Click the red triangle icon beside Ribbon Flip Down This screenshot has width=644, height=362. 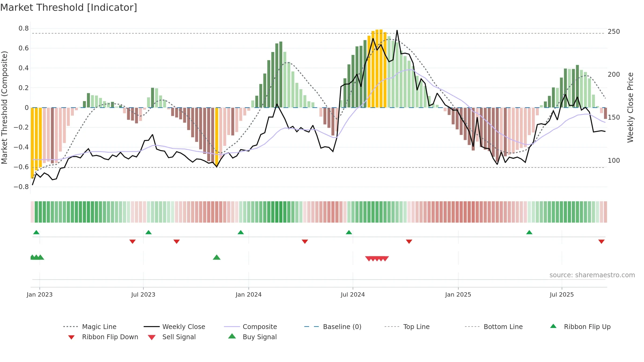click(x=71, y=337)
